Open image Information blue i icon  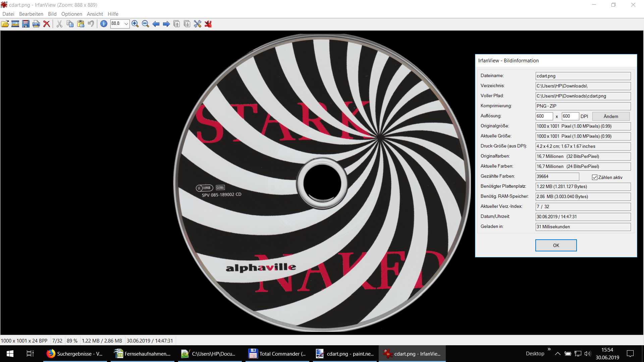coord(104,24)
